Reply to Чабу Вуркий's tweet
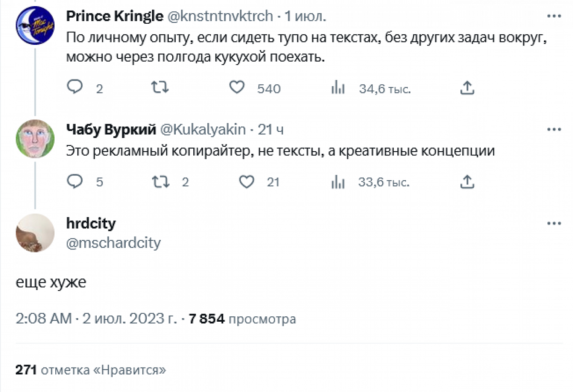The height and width of the screenshot is (392, 573). (75, 181)
